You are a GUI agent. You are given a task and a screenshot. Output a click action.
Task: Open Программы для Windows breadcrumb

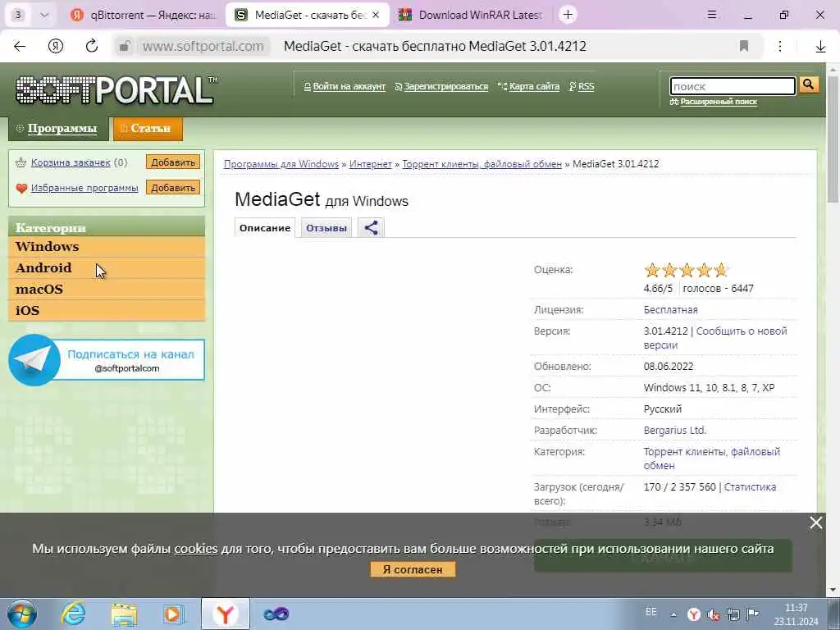[x=281, y=164]
